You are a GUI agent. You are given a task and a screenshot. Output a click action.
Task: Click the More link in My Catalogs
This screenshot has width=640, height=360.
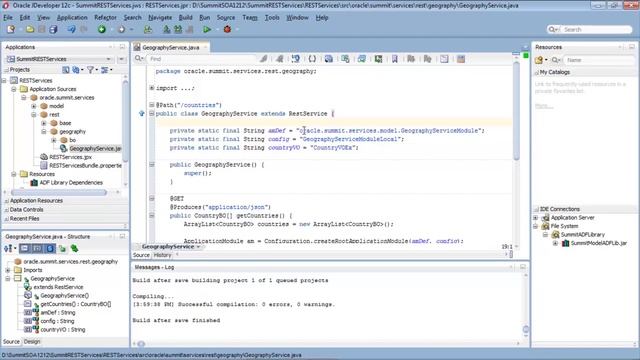point(544,106)
